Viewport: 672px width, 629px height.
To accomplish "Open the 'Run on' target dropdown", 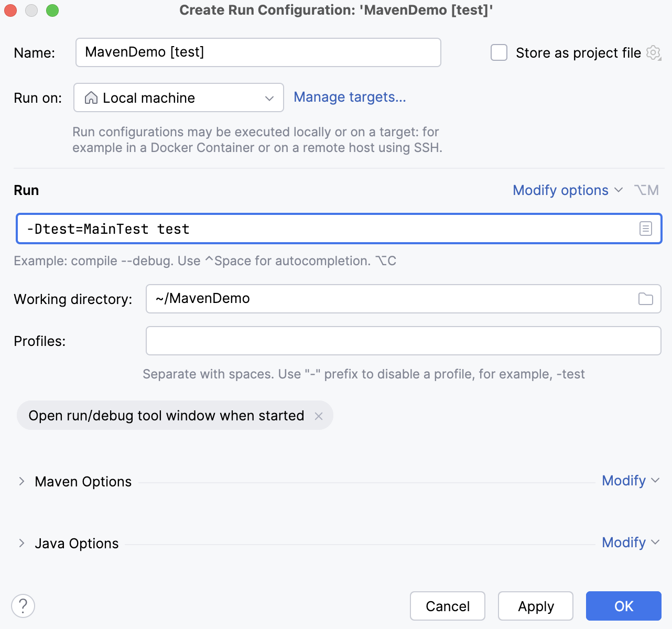I will pyautogui.click(x=268, y=97).
